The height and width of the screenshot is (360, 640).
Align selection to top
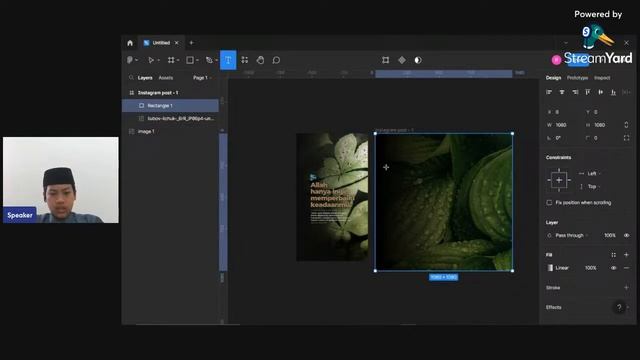(588, 92)
